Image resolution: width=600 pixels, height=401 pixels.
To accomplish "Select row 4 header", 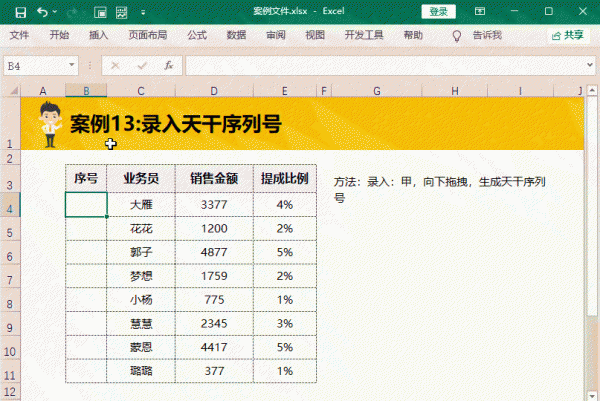I will pos(10,205).
